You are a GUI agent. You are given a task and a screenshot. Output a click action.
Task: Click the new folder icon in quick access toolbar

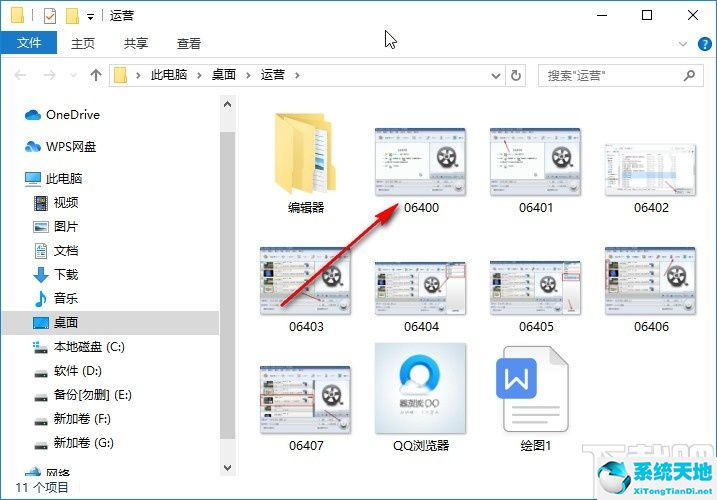[72, 16]
